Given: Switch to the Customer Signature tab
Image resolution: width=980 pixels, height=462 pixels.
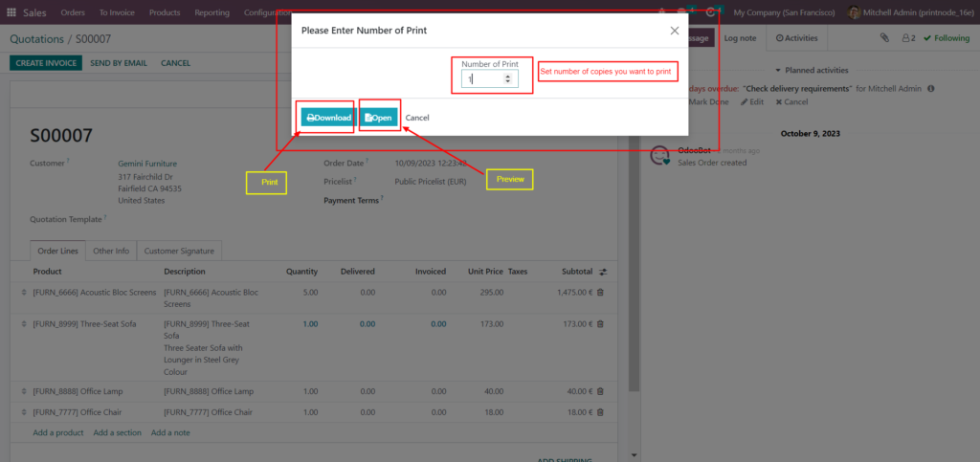Looking at the screenshot, I should pos(179,251).
